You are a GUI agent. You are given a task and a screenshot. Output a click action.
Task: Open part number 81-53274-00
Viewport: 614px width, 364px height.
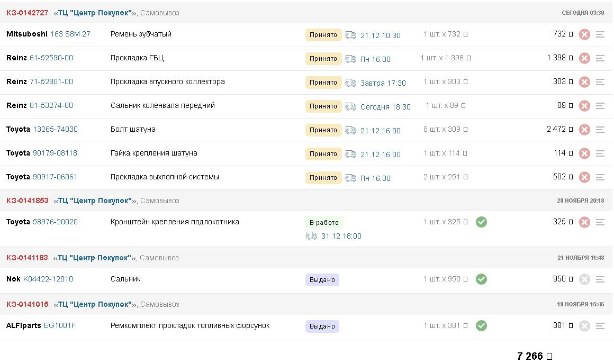[x=51, y=106]
